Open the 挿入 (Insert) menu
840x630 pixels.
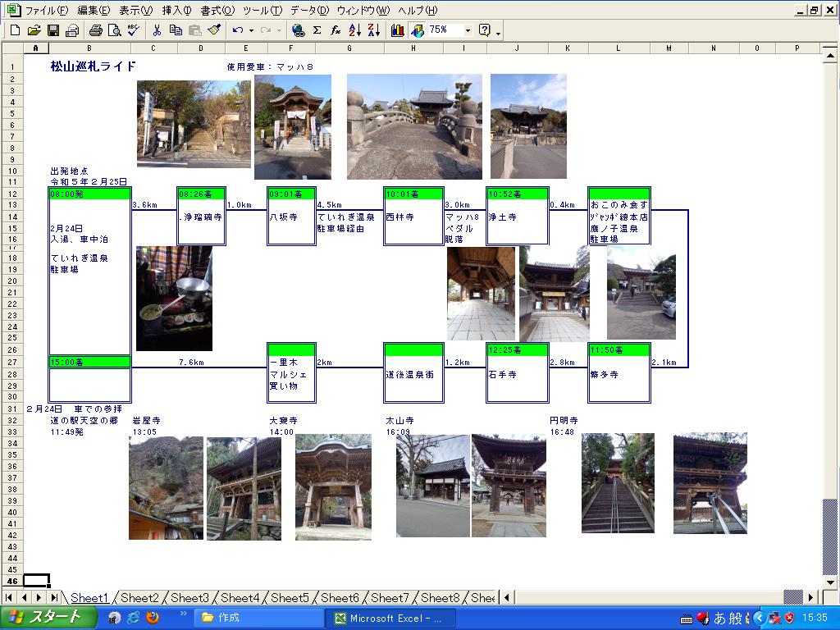pyautogui.click(x=176, y=11)
